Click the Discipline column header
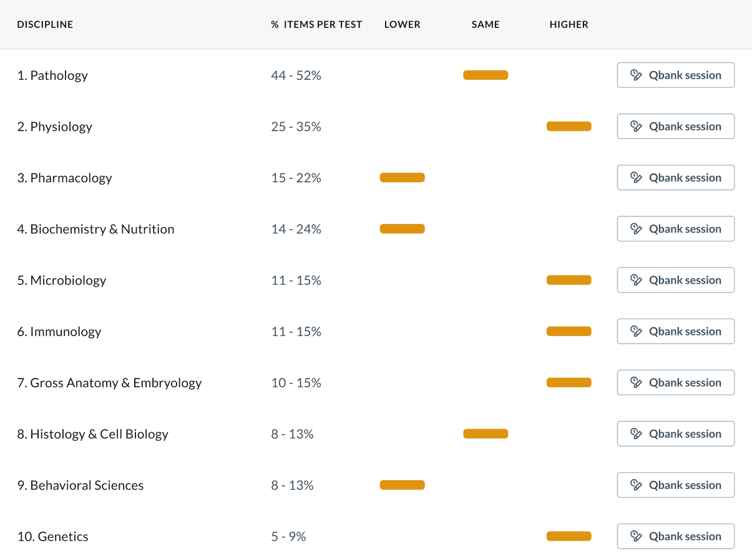The image size is (752, 560). click(45, 25)
